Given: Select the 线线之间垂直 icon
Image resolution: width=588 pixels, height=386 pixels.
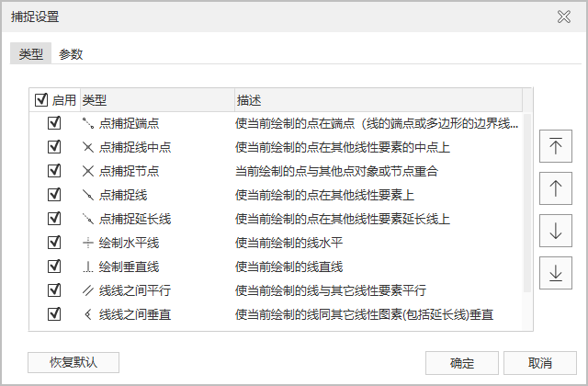Looking at the screenshot, I should [x=88, y=314].
